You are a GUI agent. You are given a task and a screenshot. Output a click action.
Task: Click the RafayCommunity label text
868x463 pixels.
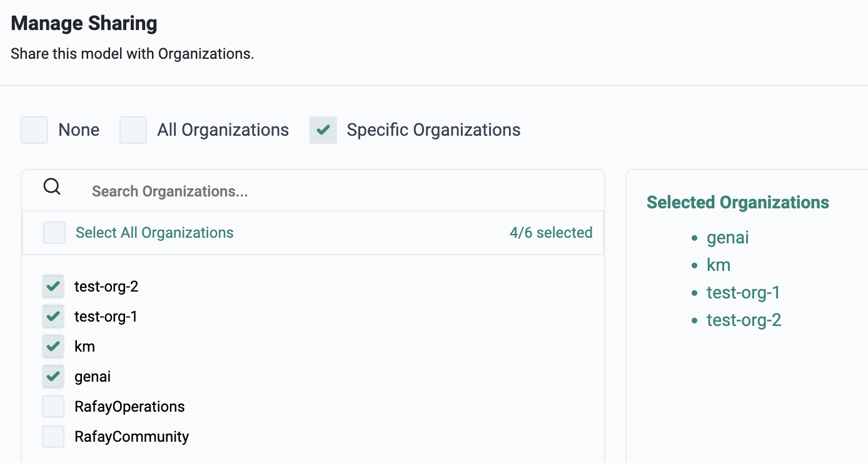131,437
